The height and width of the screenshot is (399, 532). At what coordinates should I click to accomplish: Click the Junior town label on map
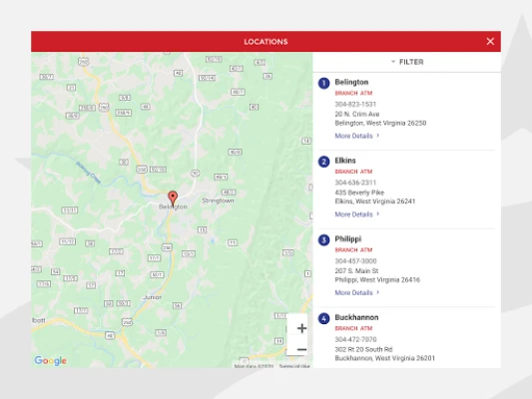[153, 297]
